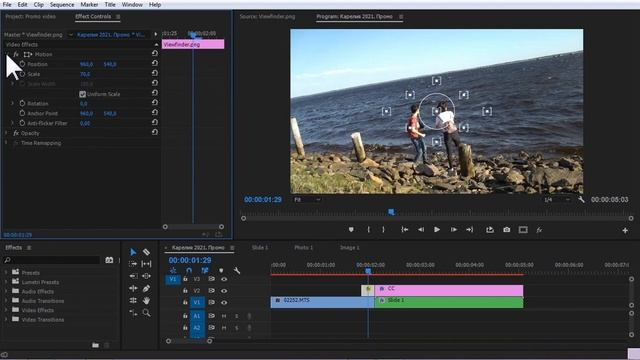The image size is (640, 360).
Task: Select the Zoom magnifier tool
Action: 146,313
